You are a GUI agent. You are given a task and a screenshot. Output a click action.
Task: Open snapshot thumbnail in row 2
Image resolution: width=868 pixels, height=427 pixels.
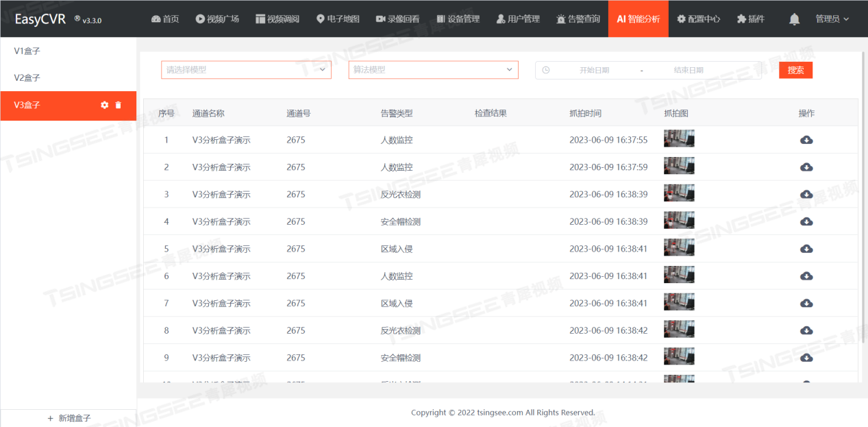tap(679, 166)
